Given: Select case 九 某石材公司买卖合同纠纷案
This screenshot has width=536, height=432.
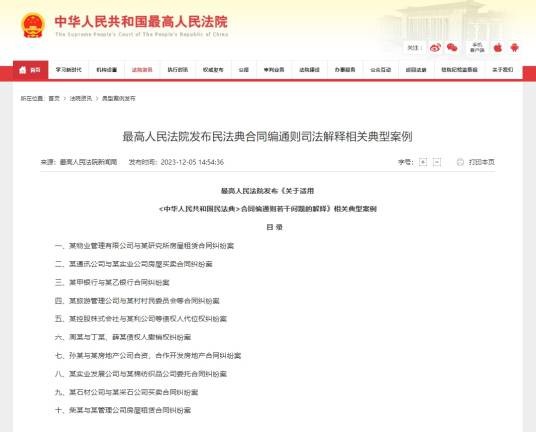Looking at the screenshot, I should [126, 392].
